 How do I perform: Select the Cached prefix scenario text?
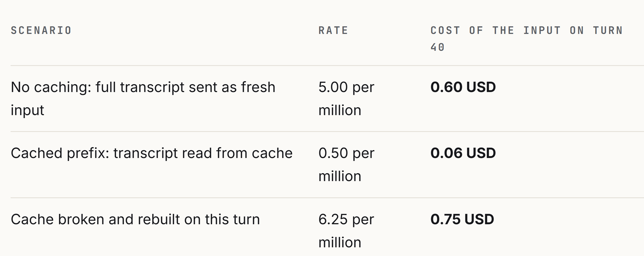point(152,153)
